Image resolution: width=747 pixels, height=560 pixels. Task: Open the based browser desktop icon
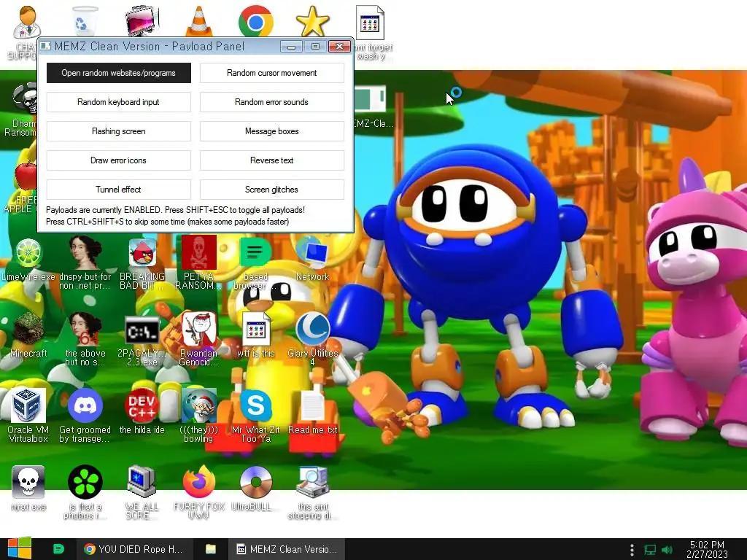point(255,262)
